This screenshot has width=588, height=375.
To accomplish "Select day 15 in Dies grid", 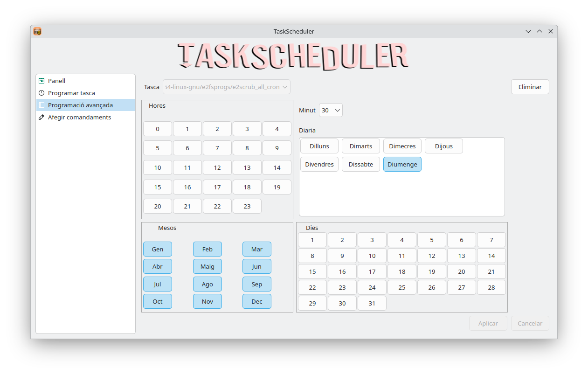I will pos(312,271).
